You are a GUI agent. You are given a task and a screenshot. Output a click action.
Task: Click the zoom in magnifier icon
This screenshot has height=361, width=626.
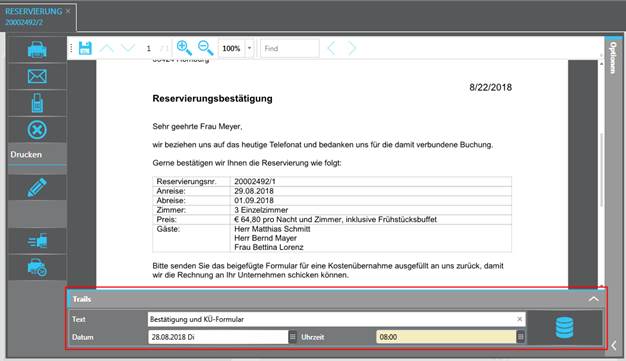pos(184,48)
